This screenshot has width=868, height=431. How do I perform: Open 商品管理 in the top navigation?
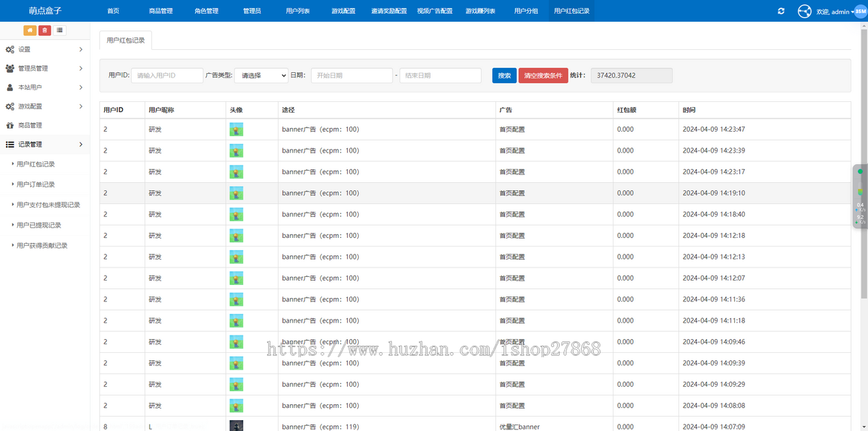pos(161,11)
